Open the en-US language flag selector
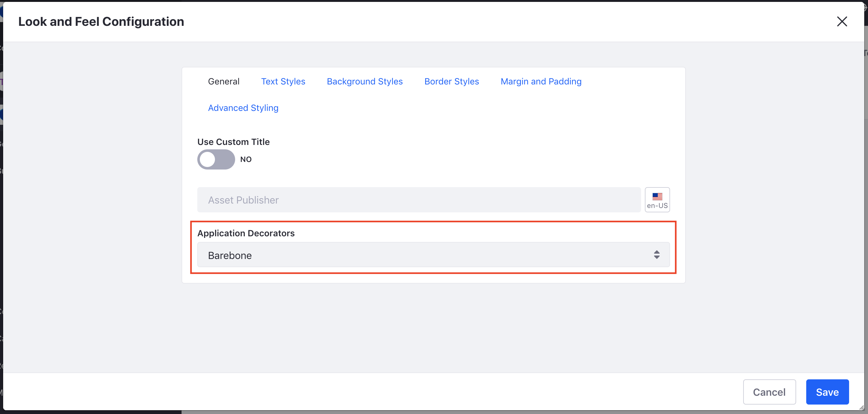Viewport: 868px width, 414px height. 657,200
